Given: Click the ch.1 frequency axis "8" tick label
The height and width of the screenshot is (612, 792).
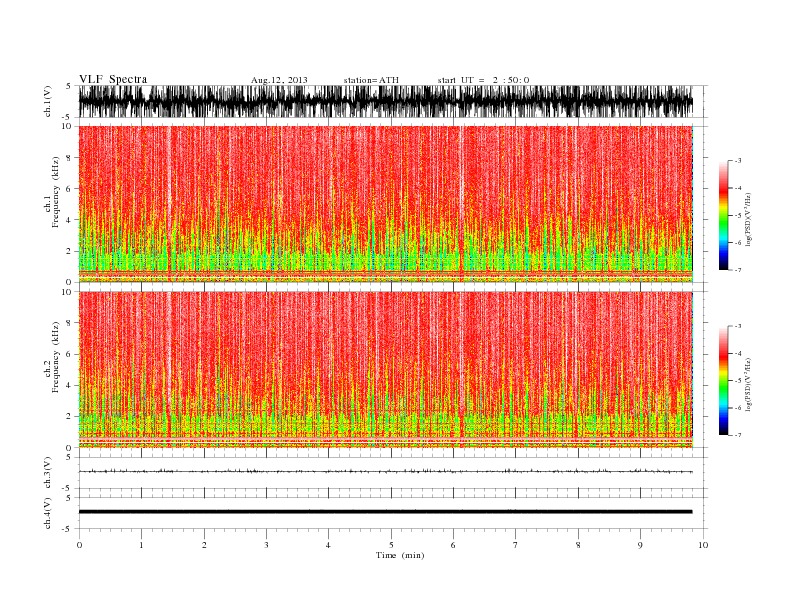Looking at the screenshot, I should [69, 158].
